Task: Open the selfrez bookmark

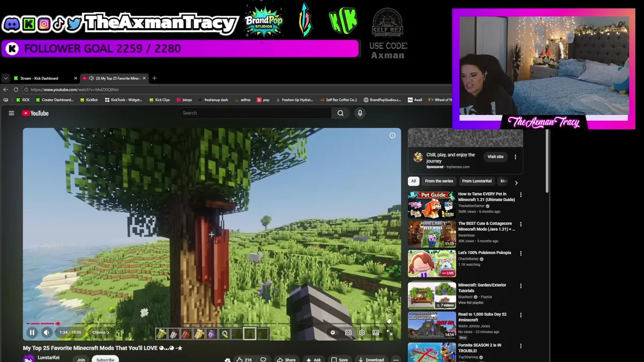Action: click(242, 100)
